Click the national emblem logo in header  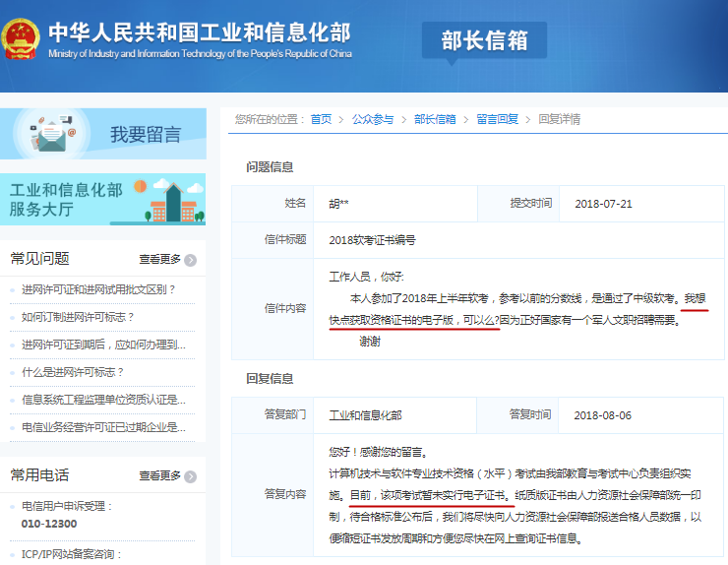click(20, 37)
